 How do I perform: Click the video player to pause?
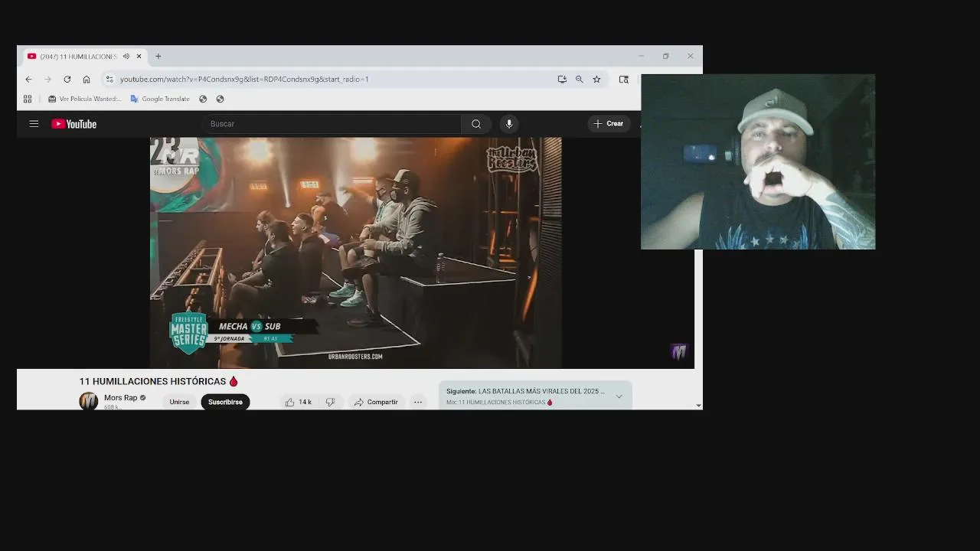click(355, 253)
